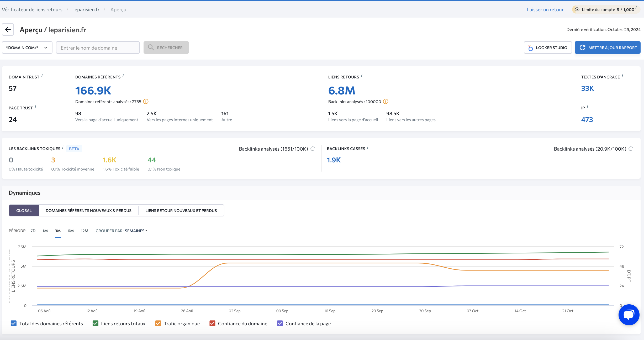Toggle Trafic organique checkbox
Image resolution: width=644 pixels, height=340 pixels.
(x=158, y=323)
